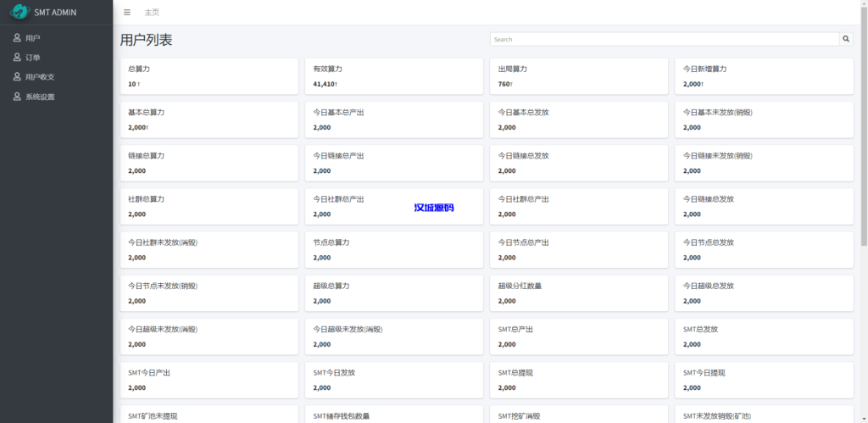Click the search magnifier button
Screen dimensions: 868x423
[x=846, y=39]
